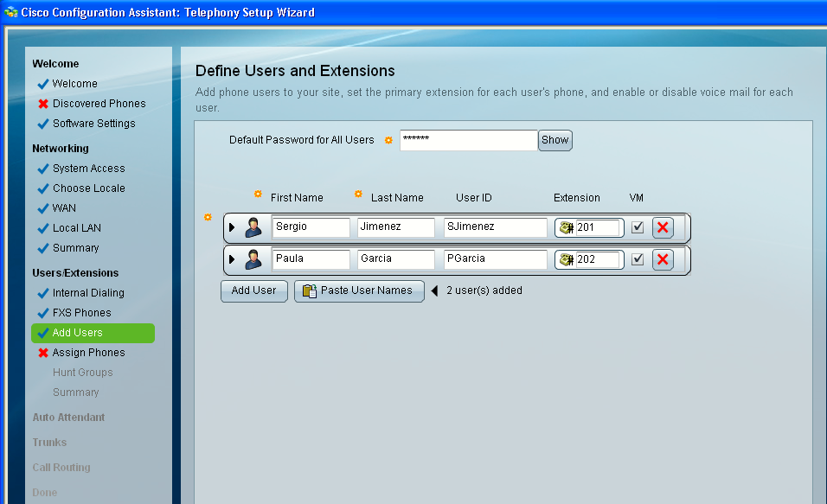This screenshot has height=504, width=827.
Task: Open the Welcome wizard step
Action: pos(75,84)
